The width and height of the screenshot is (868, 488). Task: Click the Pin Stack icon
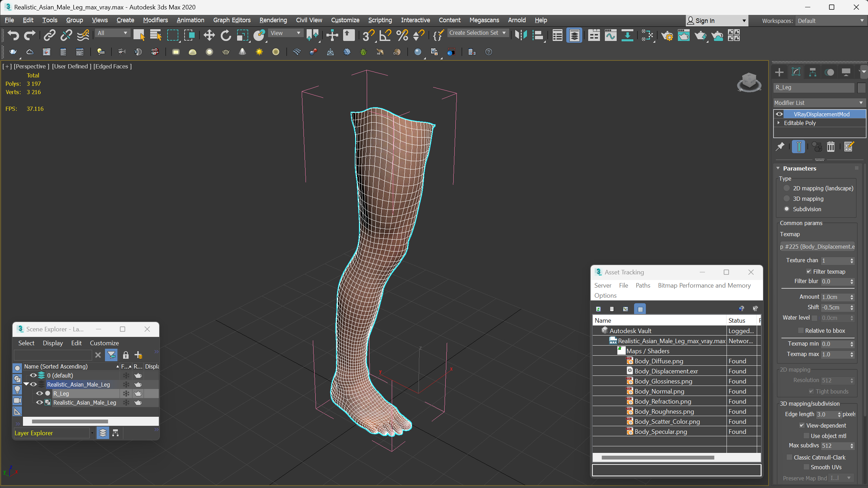coord(780,147)
